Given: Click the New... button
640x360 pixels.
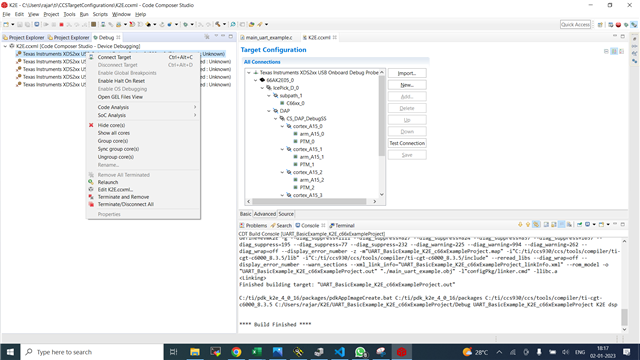Looking at the screenshot, I should click(x=407, y=85).
